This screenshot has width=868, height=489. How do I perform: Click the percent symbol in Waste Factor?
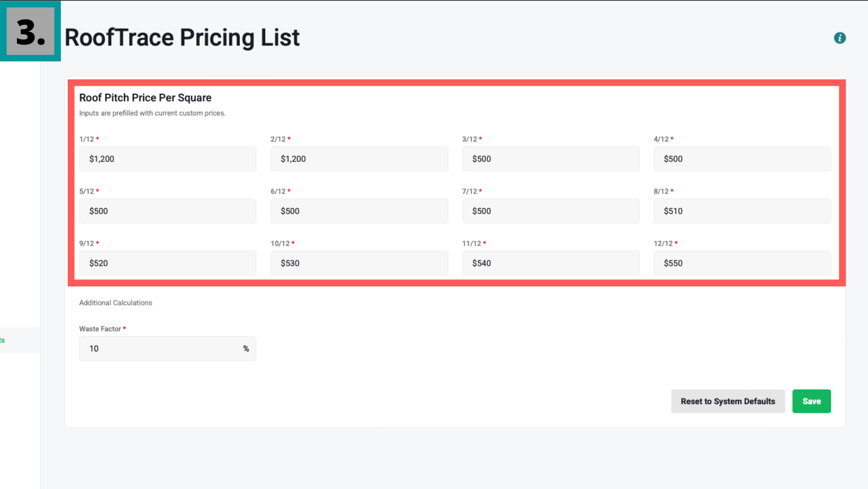click(246, 349)
